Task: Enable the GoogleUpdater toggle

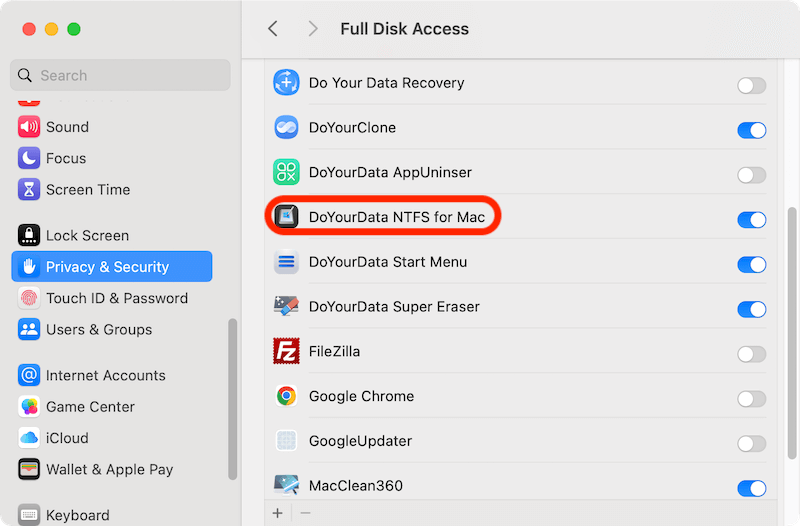Action: pyautogui.click(x=752, y=443)
